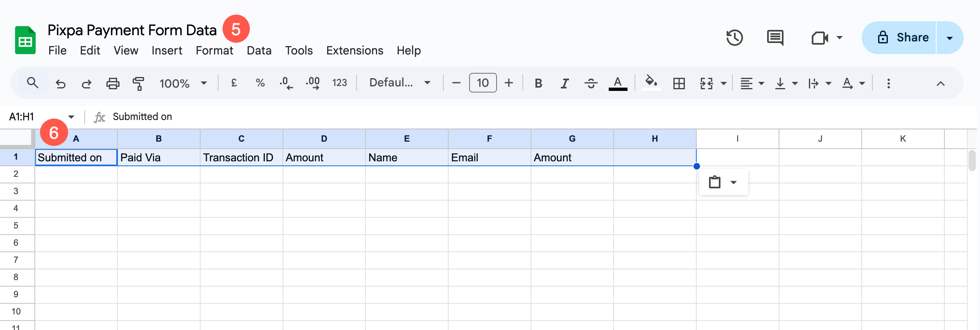Open text wrapping dropdown
The height and width of the screenshot is (330, 980).
pos(820,84)
